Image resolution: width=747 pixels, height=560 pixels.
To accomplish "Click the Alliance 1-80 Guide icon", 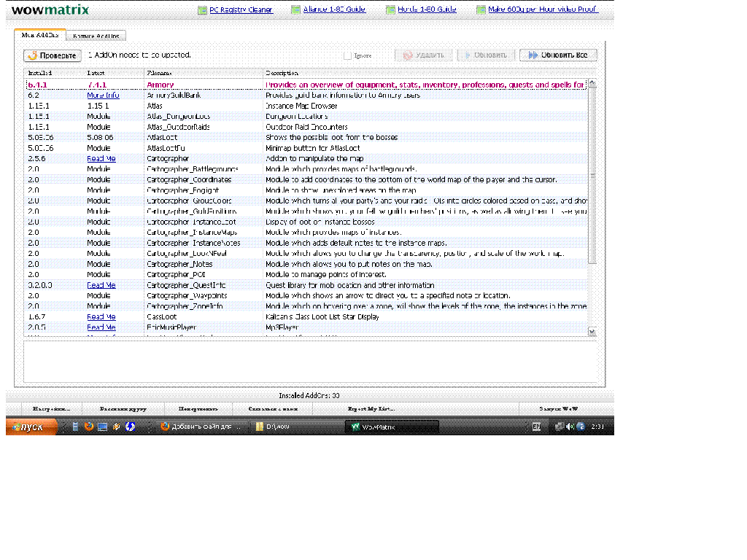I will 296,9.
